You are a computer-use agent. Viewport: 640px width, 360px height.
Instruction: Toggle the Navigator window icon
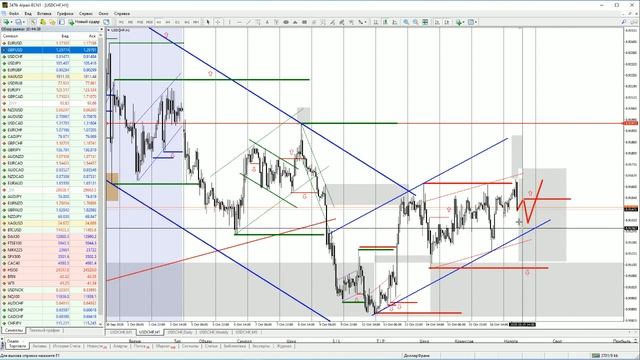tap(52, 22)
